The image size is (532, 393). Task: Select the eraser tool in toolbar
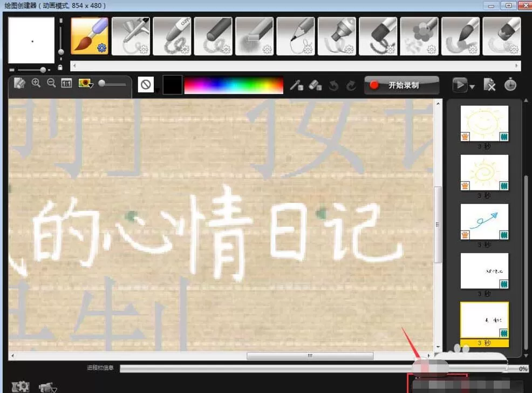click(315, 85)
